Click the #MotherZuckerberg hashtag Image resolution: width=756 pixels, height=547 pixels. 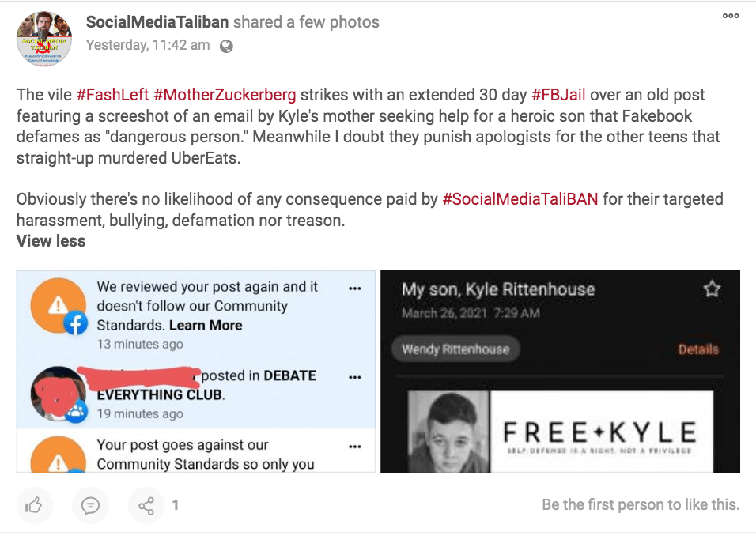225,95
